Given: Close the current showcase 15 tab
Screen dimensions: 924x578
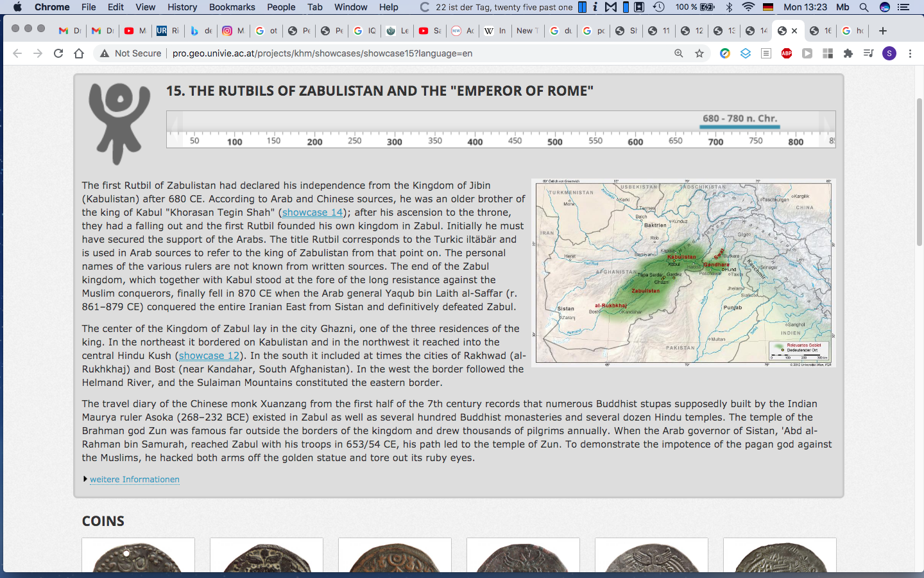Looking at the screenshot, I should point(794,30).
